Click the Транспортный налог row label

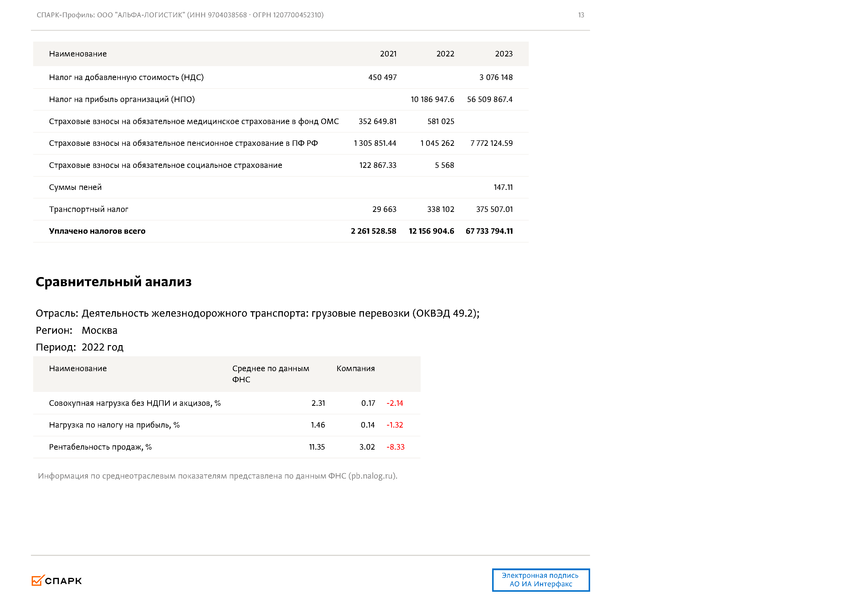coord(89,209)
